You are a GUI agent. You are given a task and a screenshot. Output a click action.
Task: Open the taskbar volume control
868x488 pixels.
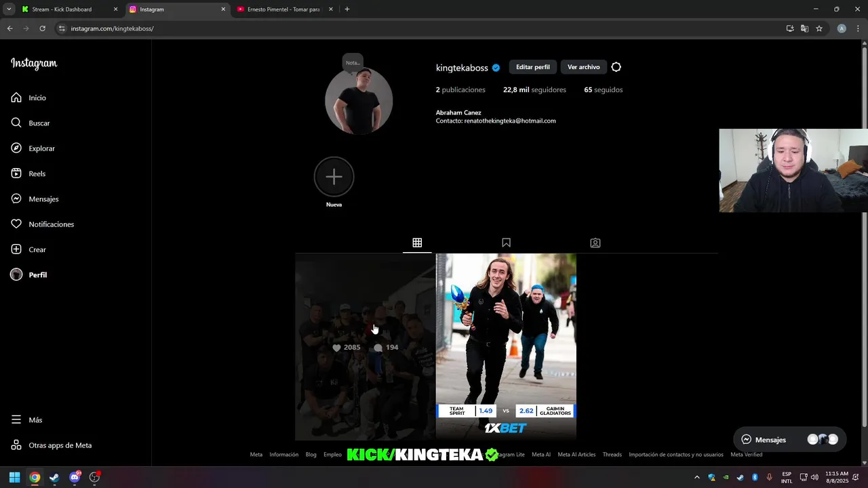[x=814, y=477]
